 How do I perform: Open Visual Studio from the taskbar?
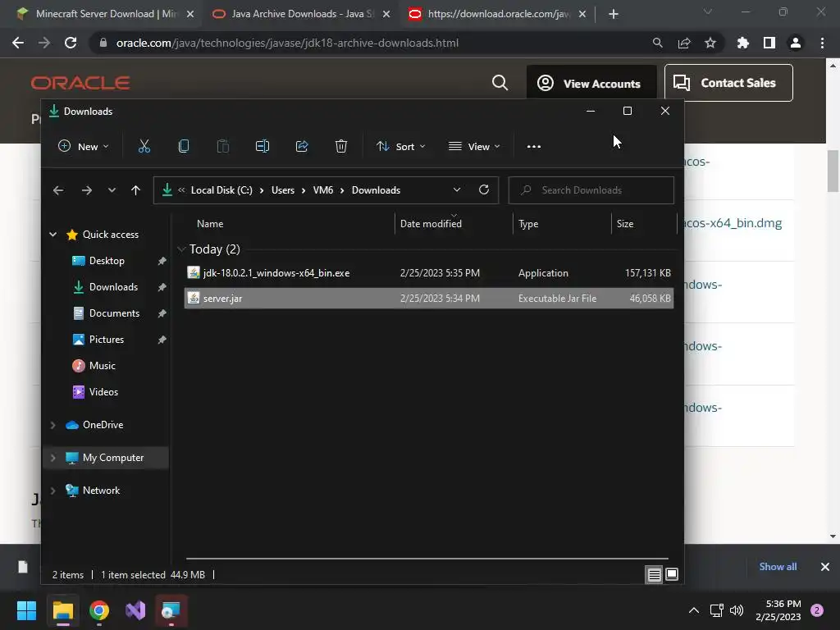click(x=135, y=610)
